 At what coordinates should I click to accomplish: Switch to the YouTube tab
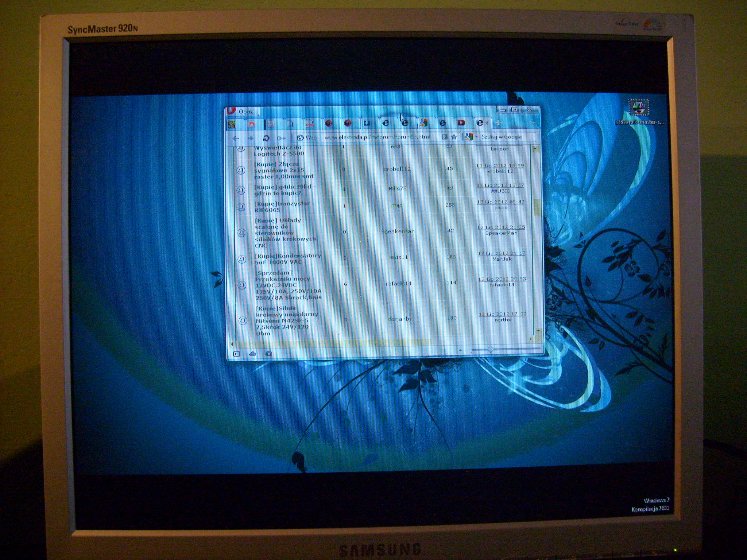[x=461, y=123]
